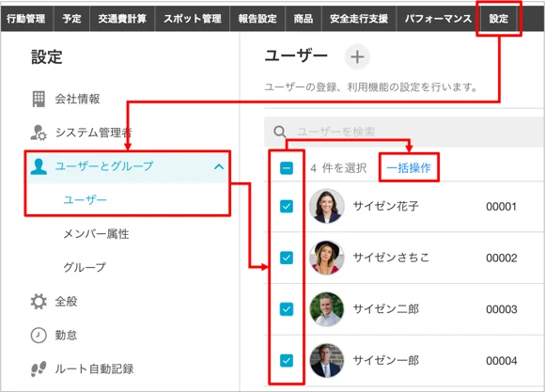Click サイゼン一郎's profile photo

click(x=327, y=360)
